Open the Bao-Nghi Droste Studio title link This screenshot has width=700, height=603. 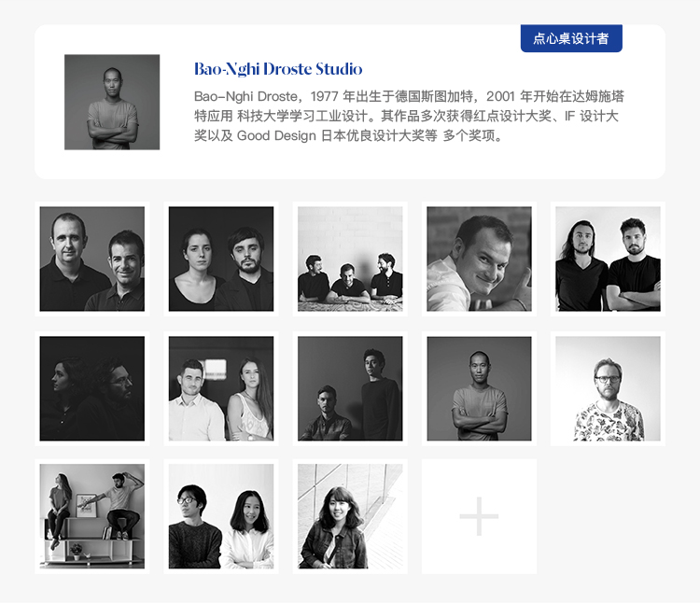(278, 69)
